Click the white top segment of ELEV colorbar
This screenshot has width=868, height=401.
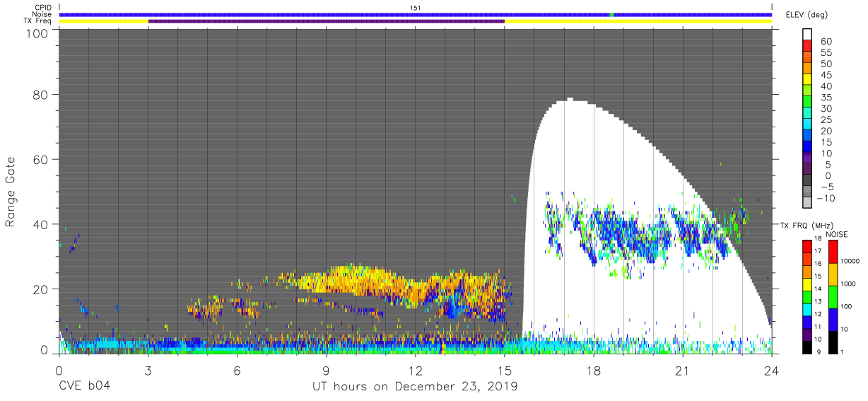coord(807,33)
